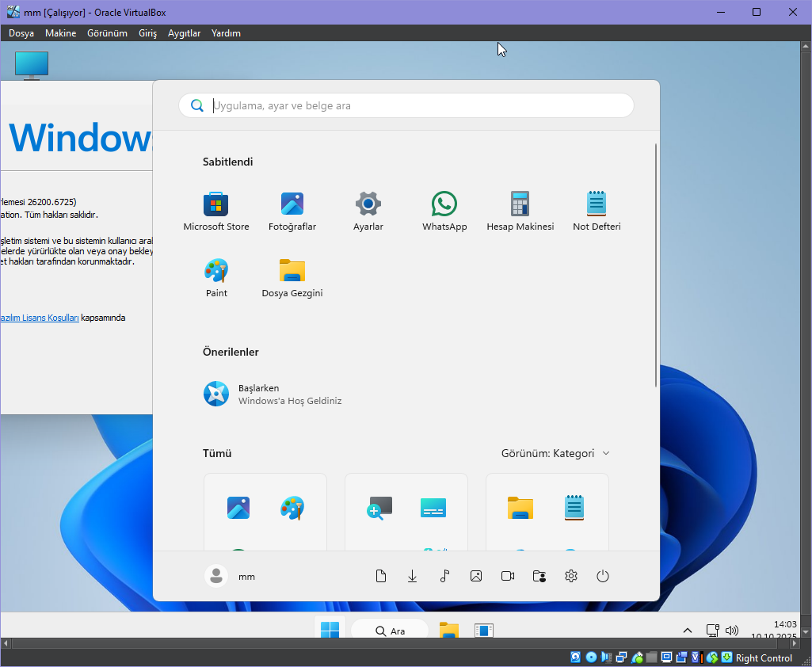The image size is (812, 667).
Task: Open folder icon in the third Tümü card
Action: pos(520,508)
